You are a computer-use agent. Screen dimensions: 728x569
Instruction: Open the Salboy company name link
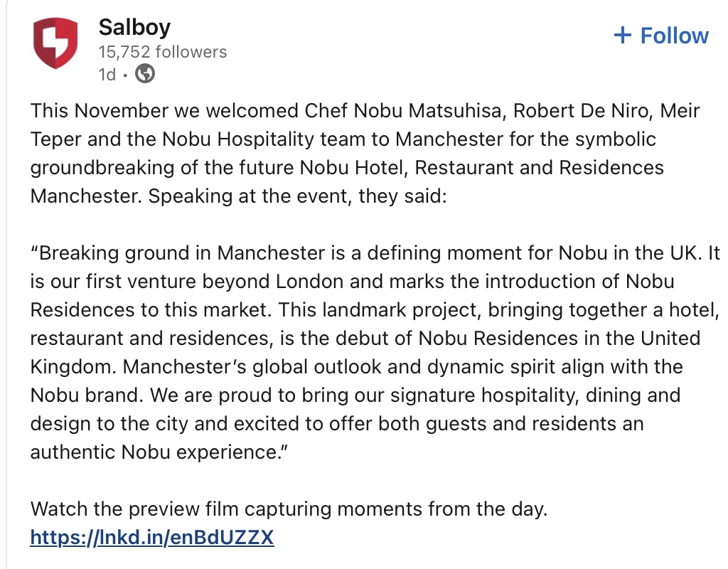(x=134, y=27)
